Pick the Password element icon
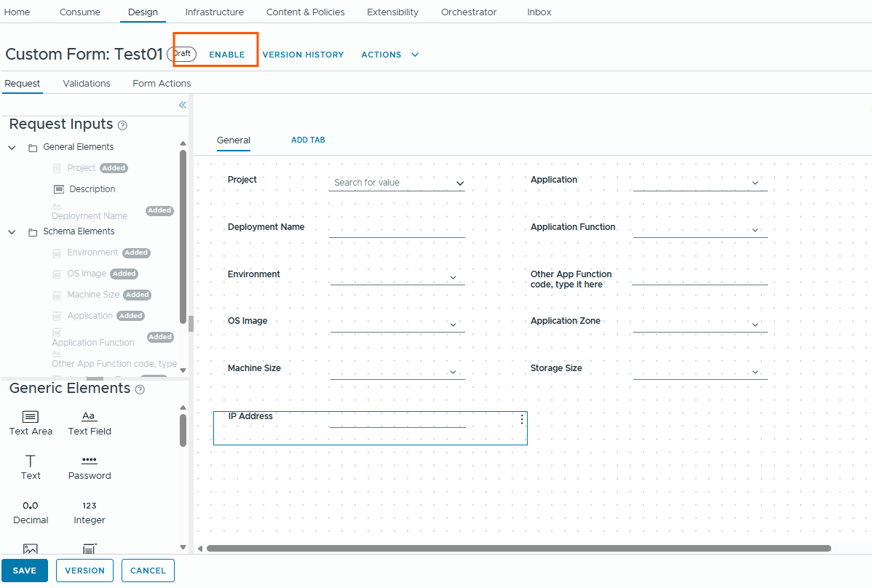The width and height of the screenshot is (872, 588). click(90, 461)
